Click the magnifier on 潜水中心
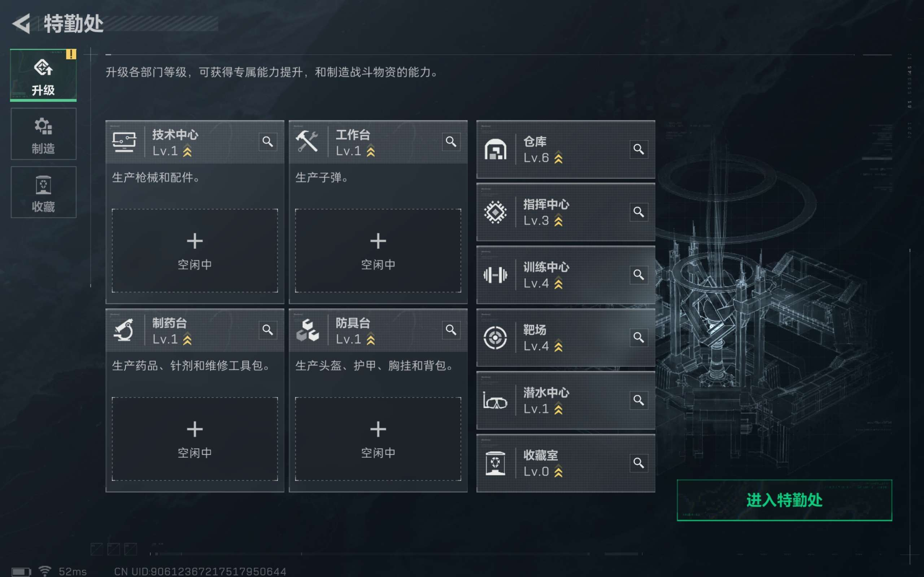Image resolution: width=924 pixels, height=577 pixels. [638, 400]
